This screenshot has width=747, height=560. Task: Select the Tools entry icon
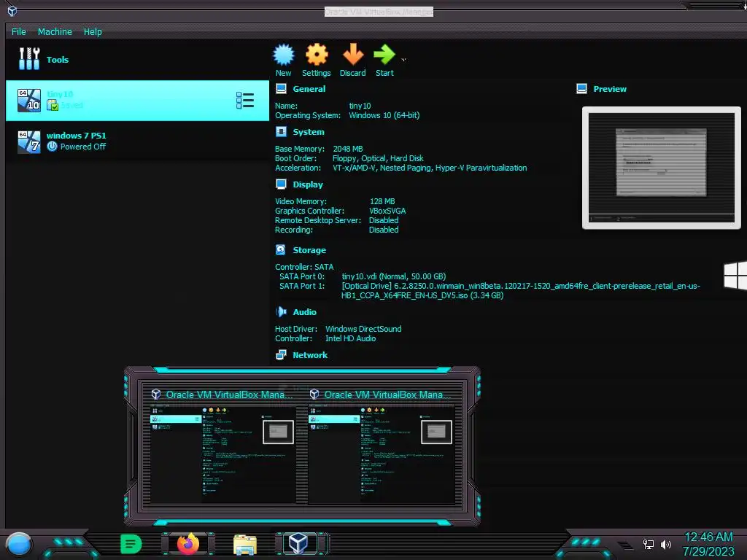coord(29,59)
